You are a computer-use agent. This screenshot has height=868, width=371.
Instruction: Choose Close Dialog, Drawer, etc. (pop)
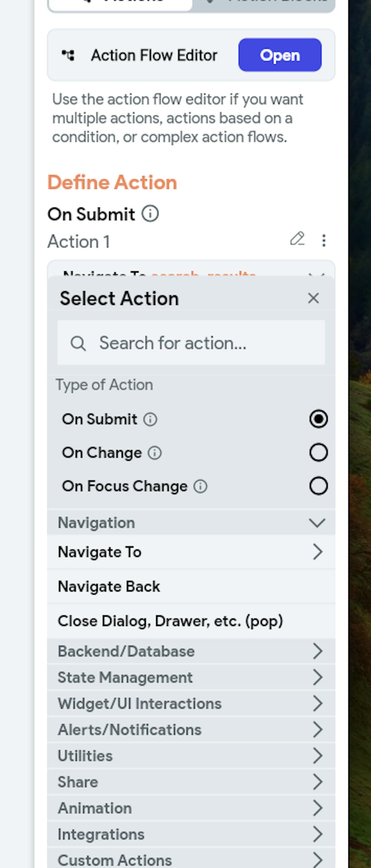pos(170,621)
